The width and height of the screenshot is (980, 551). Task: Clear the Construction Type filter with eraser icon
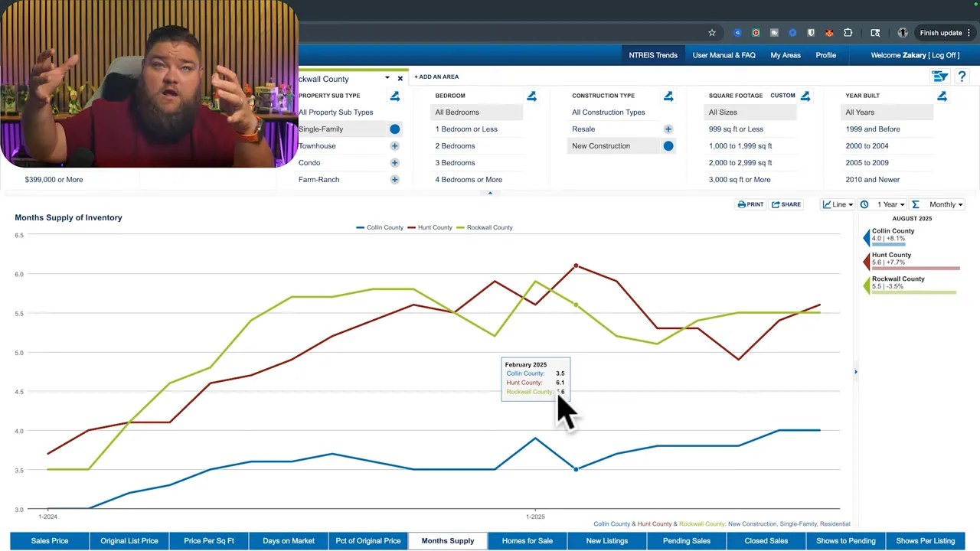pos(668,96)
